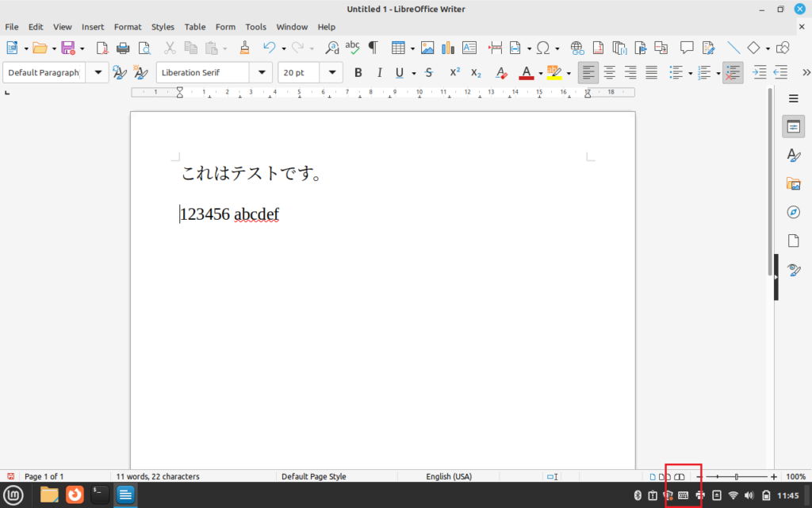This screenshot has height=508, width=812.
Task: Expand the unordered list style dropdown
Action: [691, 73]
